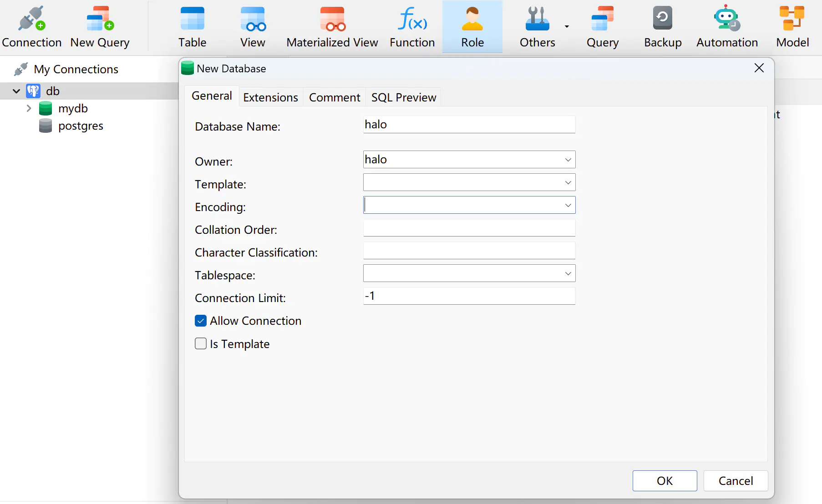Switch to the Comment tab
The width and height of the screenshot is (822, 504).
(335, 97)
